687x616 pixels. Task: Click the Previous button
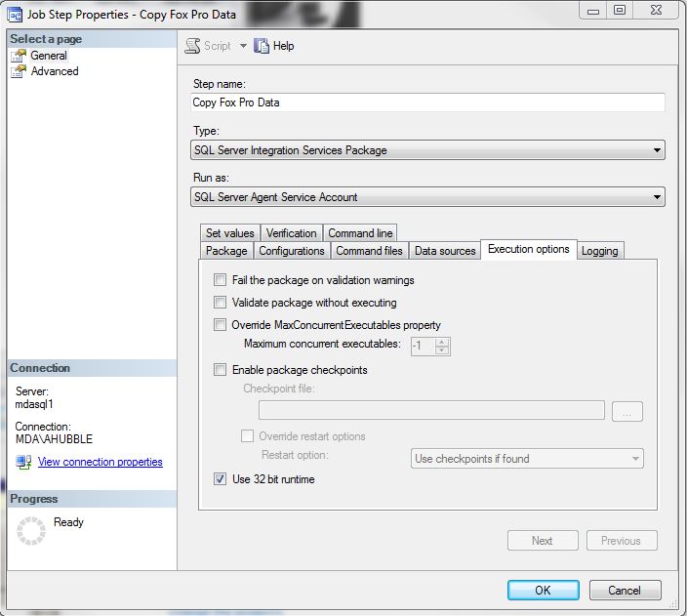point(622,541)
